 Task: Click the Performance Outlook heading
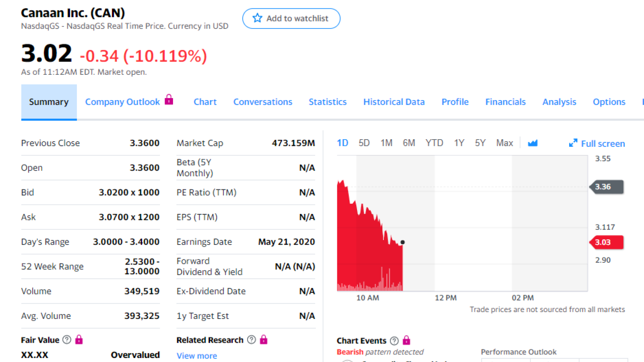[x=519, y=352]
